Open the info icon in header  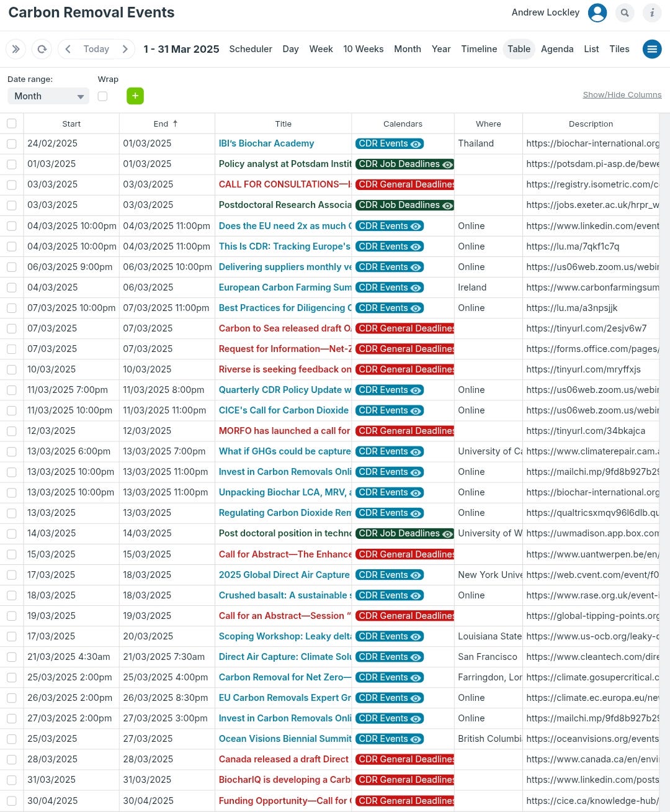652,12
